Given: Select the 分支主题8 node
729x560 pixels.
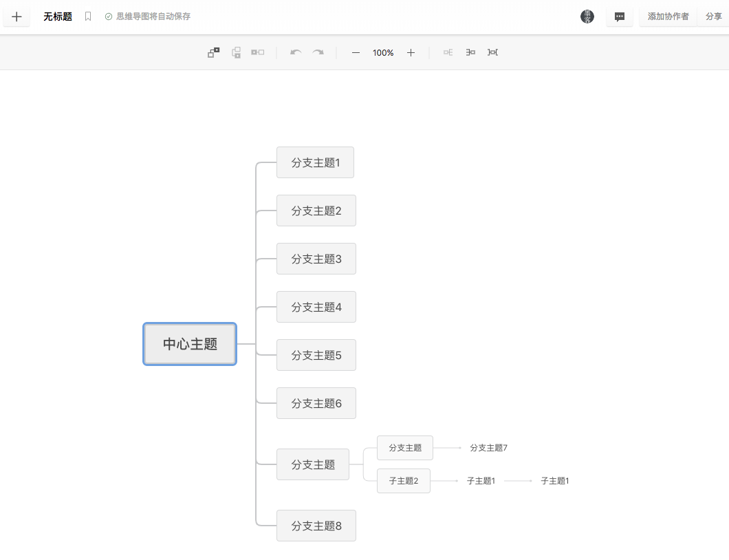Looking at the screenshot, I should pos(316,526).
